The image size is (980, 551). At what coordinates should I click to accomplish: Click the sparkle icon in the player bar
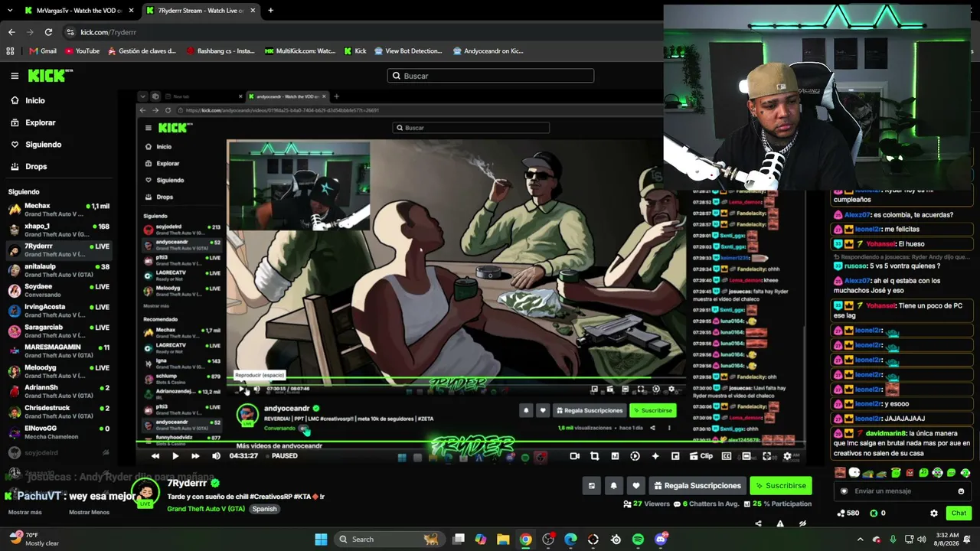coord(655,456)
